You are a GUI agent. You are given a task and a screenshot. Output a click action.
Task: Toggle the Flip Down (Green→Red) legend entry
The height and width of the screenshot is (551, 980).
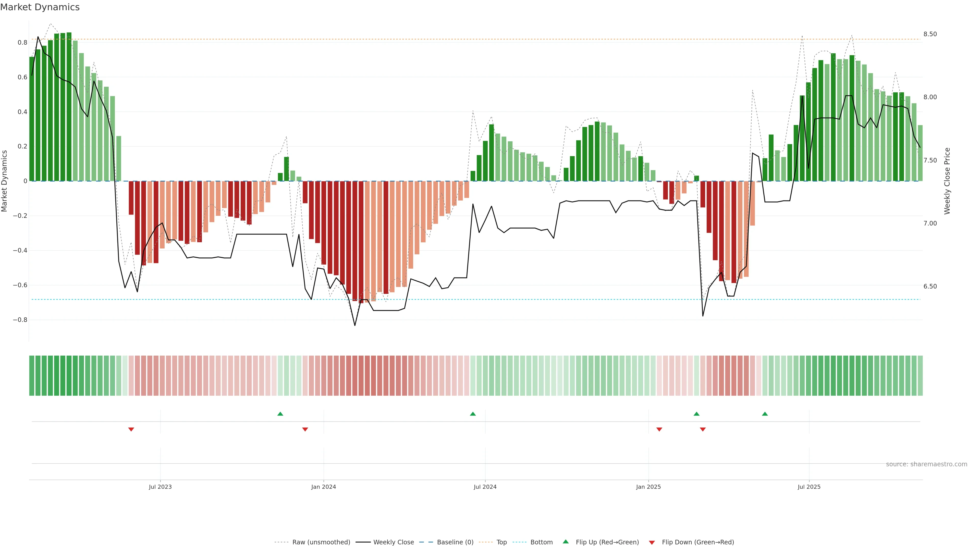698,542
